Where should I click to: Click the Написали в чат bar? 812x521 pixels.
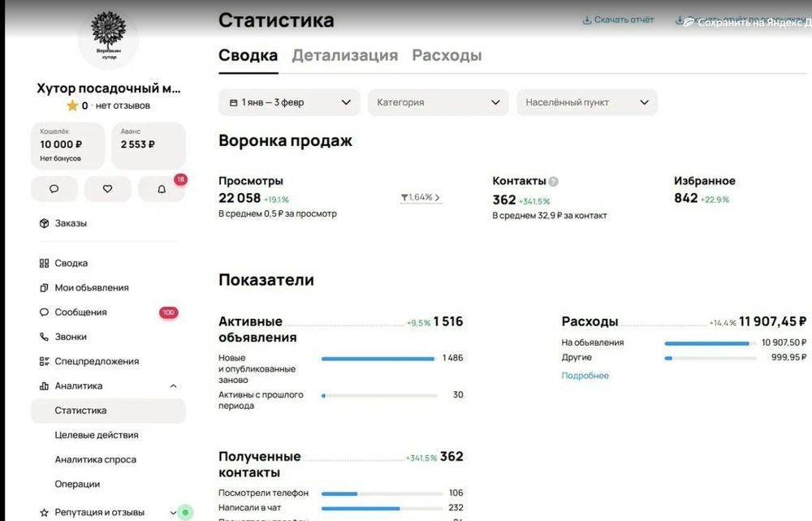point(382,508)
